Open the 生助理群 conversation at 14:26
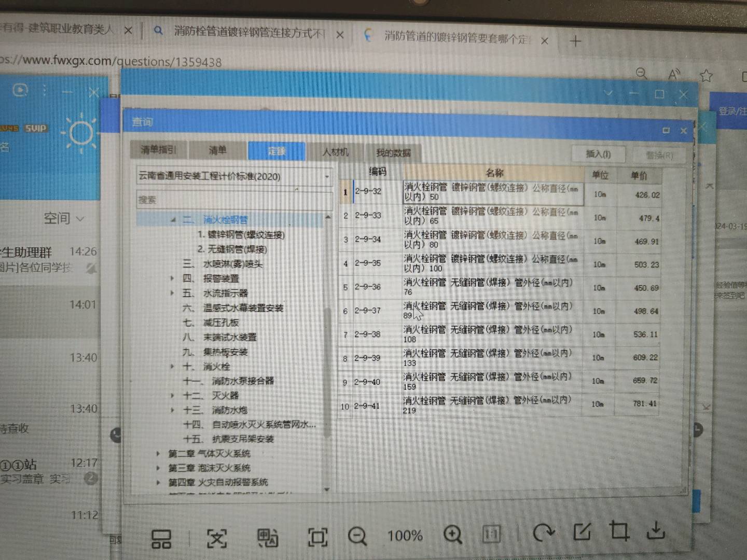 pos(50,259)
